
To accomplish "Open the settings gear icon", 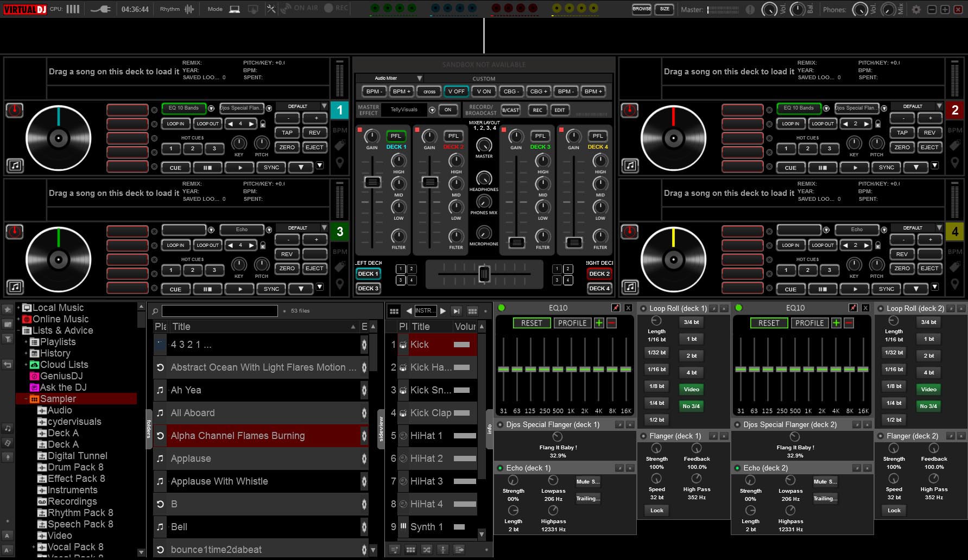I will (916, 9).
